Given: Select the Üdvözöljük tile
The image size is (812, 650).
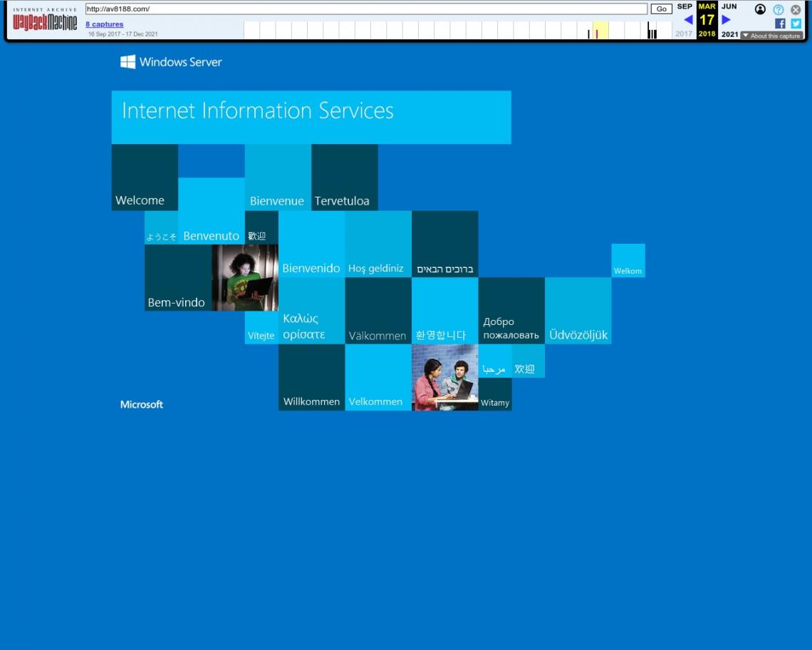Looking at the screenshot, I should [578, 311].
